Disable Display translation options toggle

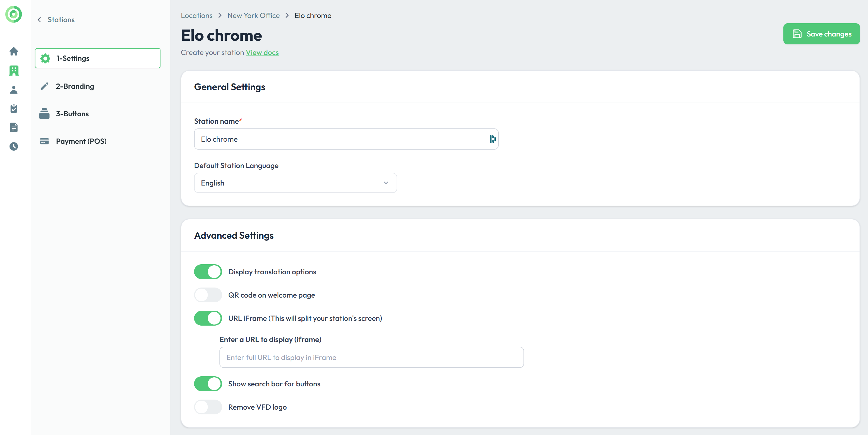point(208,272)
